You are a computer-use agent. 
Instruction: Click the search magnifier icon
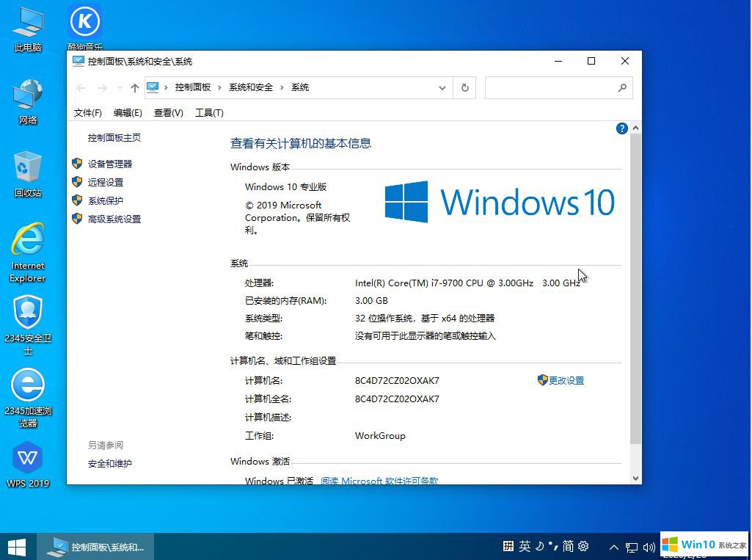tap(622, 88)
